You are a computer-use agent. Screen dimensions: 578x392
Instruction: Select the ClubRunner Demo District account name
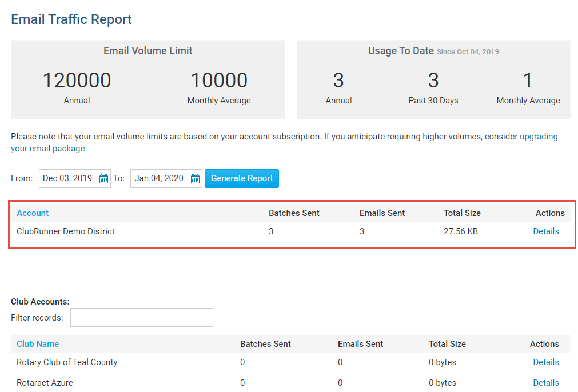pyautogui.click(x=66, y=231)
